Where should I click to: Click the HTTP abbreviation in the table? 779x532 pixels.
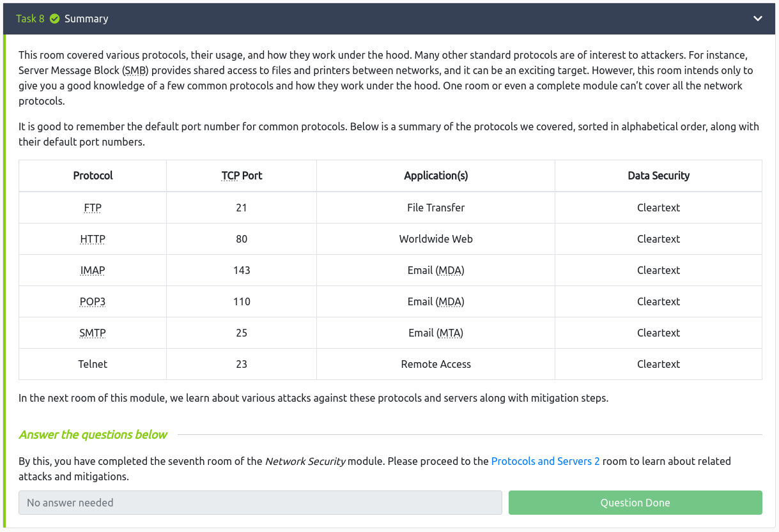[93, 239]
